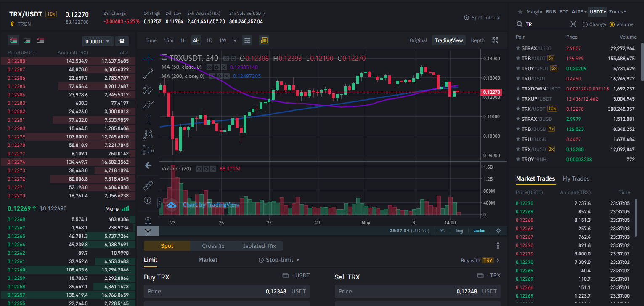This screenshot has height=306, width=644.
Task: Activate the ruler measure tool
Action: pos(148,185)
